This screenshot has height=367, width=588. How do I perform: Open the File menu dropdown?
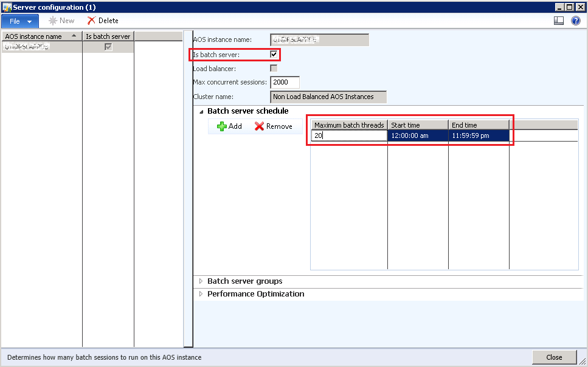(19, 21)
